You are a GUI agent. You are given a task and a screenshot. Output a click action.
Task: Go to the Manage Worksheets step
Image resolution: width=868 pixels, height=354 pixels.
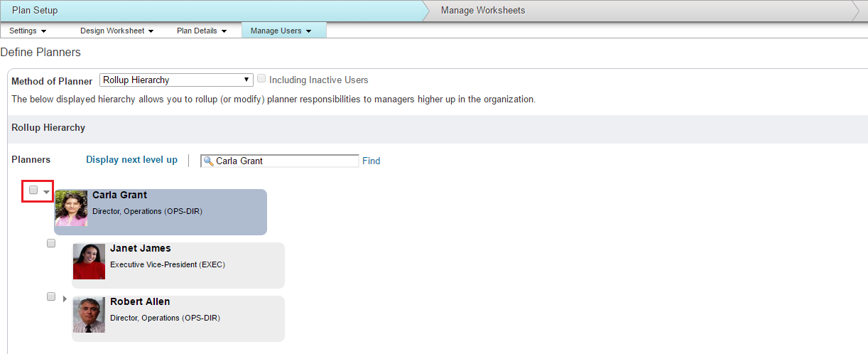(483, 11)
